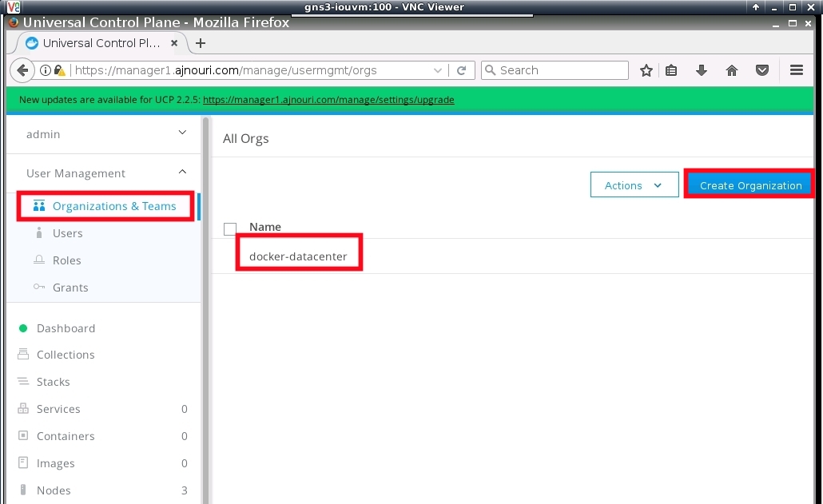Click the Nodes icon in sidebar
Image resolution: width=823 pixels, height=504 pixels.
(x=23, y=490)
